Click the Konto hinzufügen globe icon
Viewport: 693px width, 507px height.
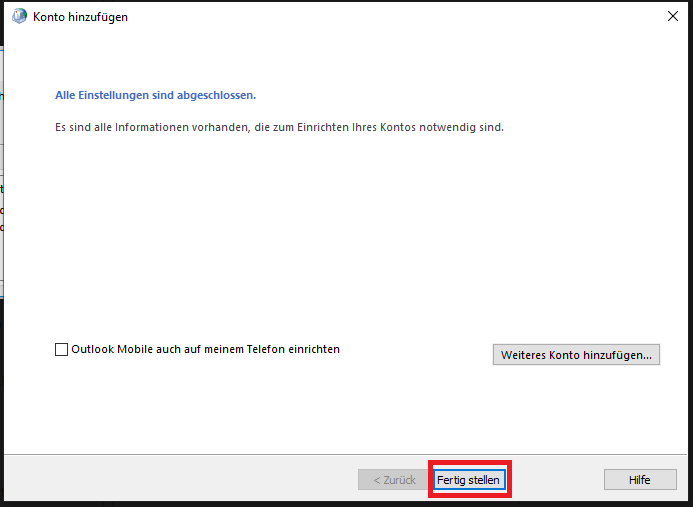(19, 17)
